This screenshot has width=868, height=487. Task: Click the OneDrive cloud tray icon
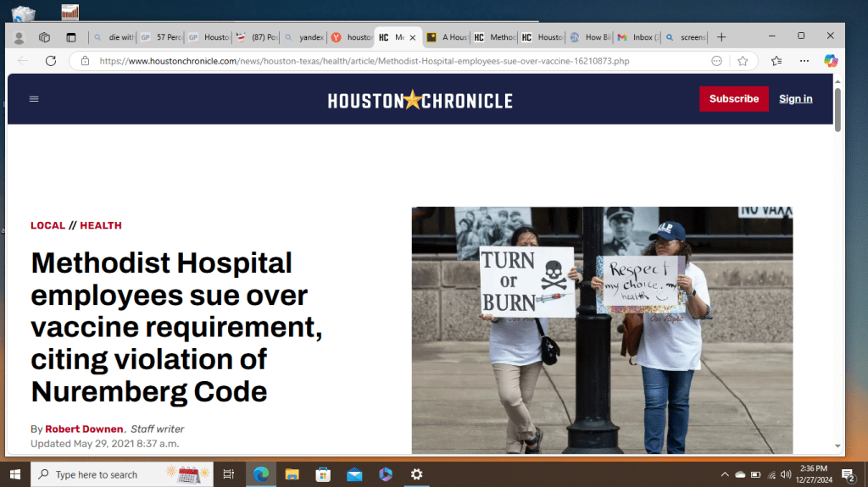pyautogui.click(x=740, y=474)
